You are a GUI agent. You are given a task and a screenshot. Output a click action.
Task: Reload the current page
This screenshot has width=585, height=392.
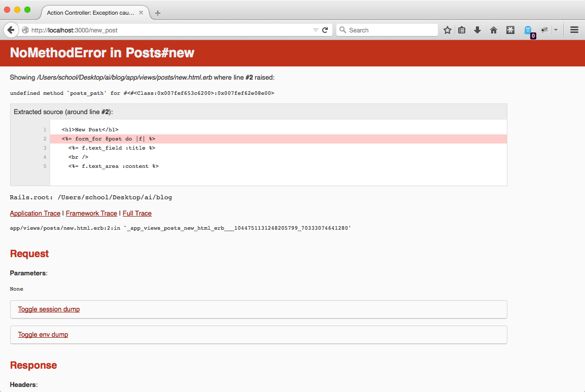pos(325,30)
